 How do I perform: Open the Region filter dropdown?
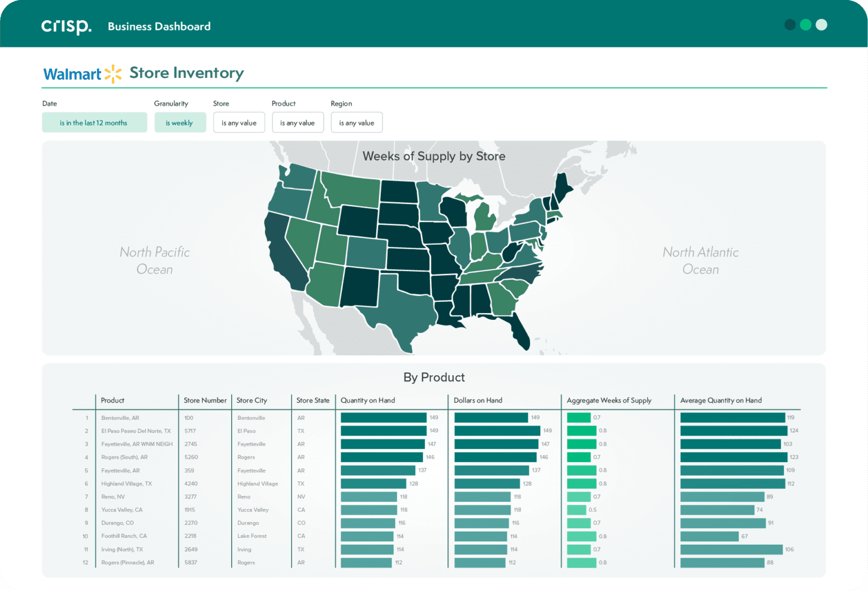point(357,123)
